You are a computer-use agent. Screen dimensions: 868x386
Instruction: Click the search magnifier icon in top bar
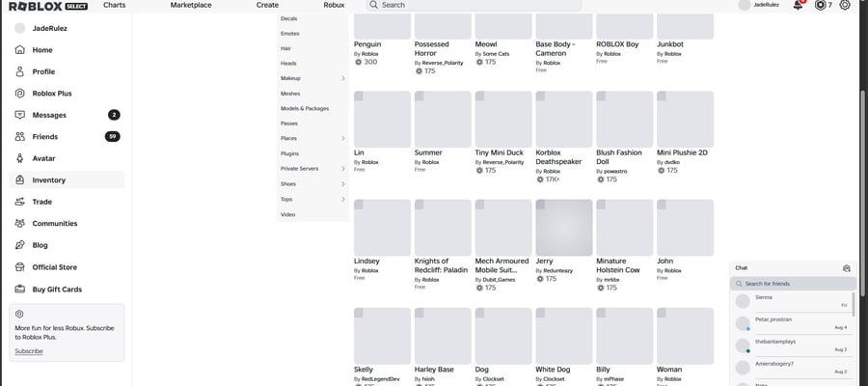[373, 5]
